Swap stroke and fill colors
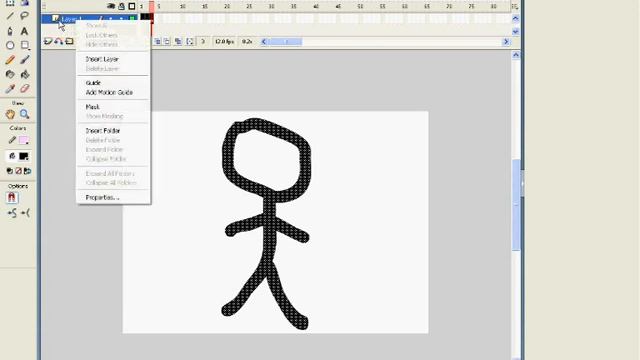This screenshot has width=640, height=360. coord(27,171)
